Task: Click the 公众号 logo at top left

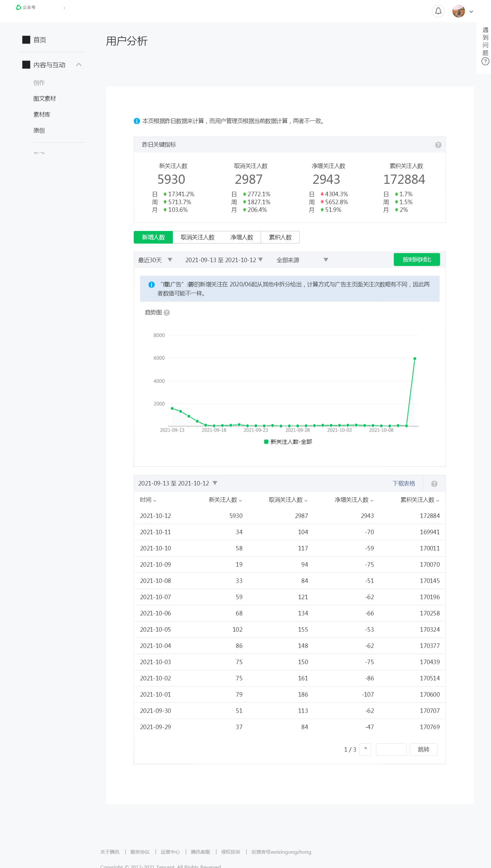Action: point(26,7)
